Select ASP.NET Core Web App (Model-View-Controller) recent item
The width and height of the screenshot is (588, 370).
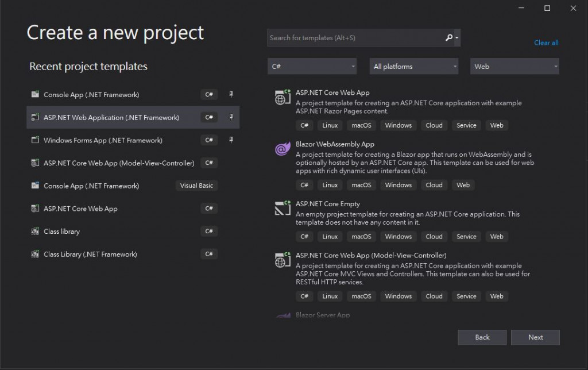click(119, 163)
